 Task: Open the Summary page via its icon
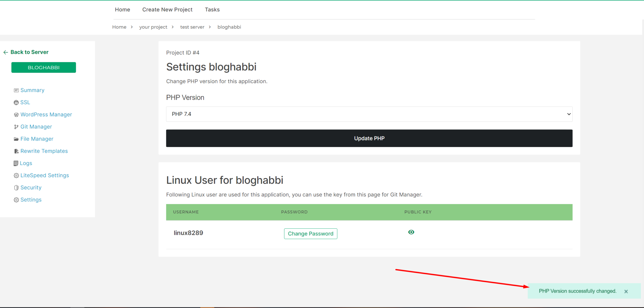coord(16,90)
